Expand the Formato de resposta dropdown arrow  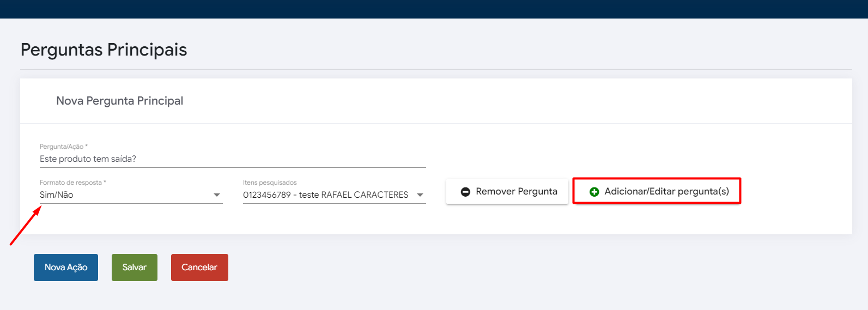click(x=217, y=195)
